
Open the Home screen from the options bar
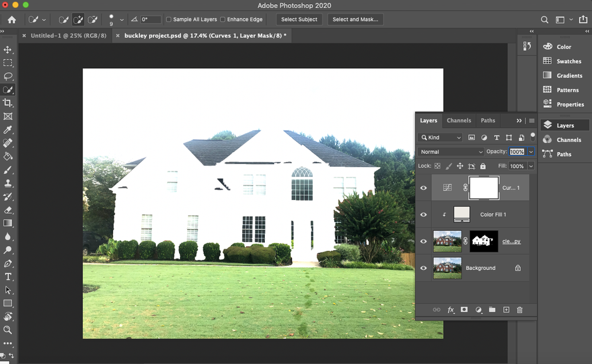(11, 19)
